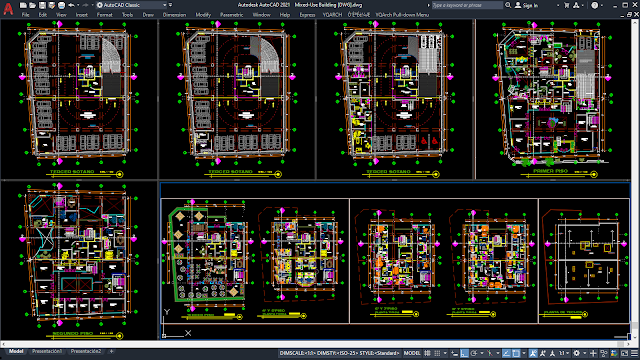Click the Save disk icon

pos(42,5)
